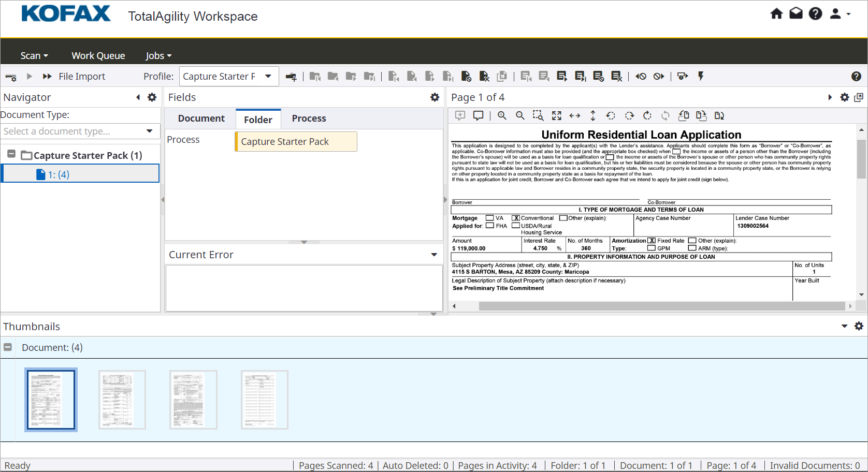Select the second page thumbnail

click(x=122, y=400)
